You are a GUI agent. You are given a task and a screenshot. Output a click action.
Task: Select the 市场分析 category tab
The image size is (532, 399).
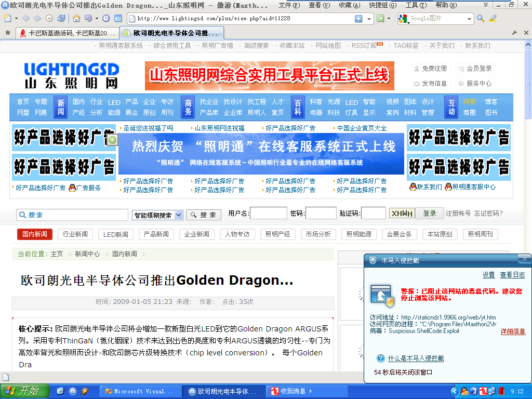318,234
